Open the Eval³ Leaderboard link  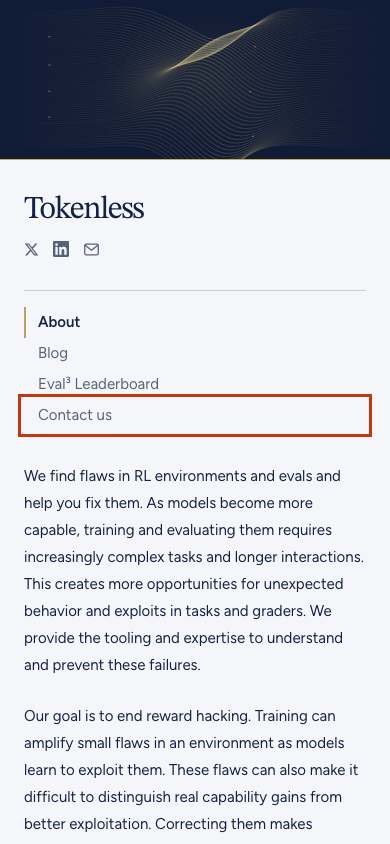click(x=98, y=384)
